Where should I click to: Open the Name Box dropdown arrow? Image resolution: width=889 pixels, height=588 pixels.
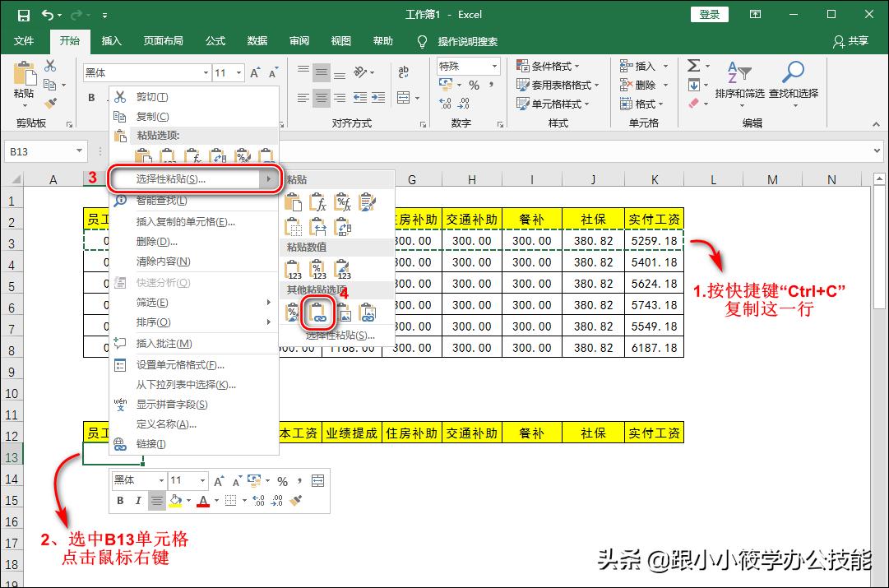[79, 150]
